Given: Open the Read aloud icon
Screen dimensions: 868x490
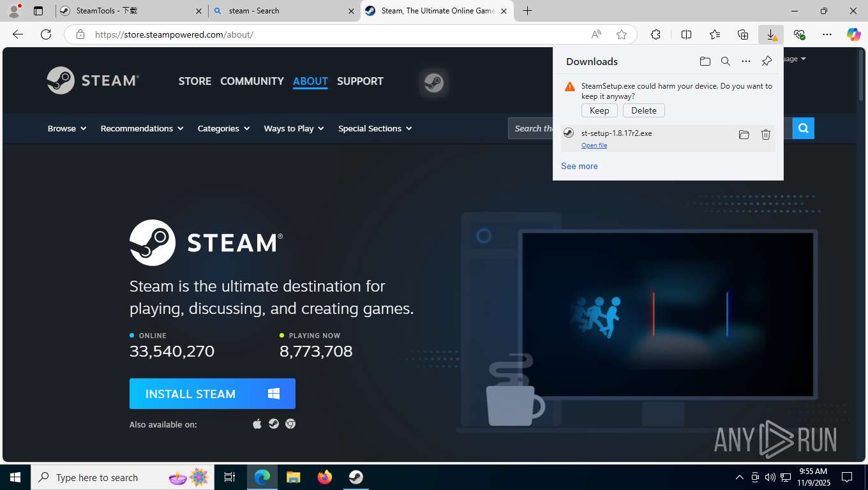Looking at the screenshot, I should click(596, 34).
